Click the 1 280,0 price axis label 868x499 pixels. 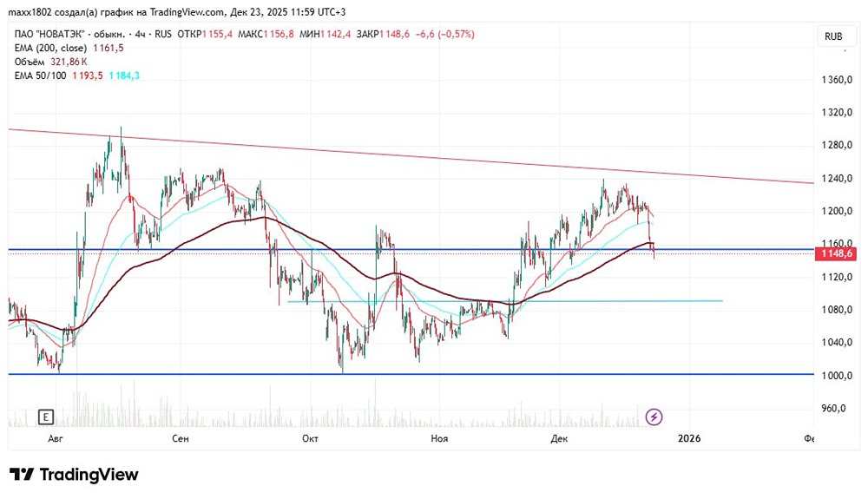point(837,146)
